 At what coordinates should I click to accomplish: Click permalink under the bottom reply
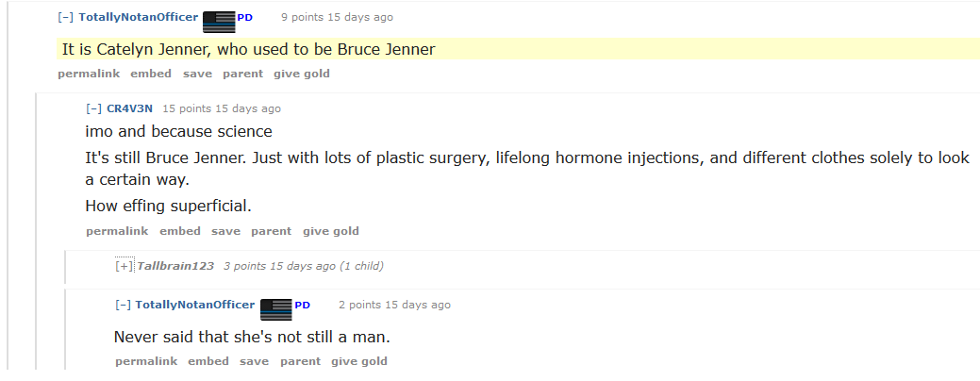coord(146,361)
